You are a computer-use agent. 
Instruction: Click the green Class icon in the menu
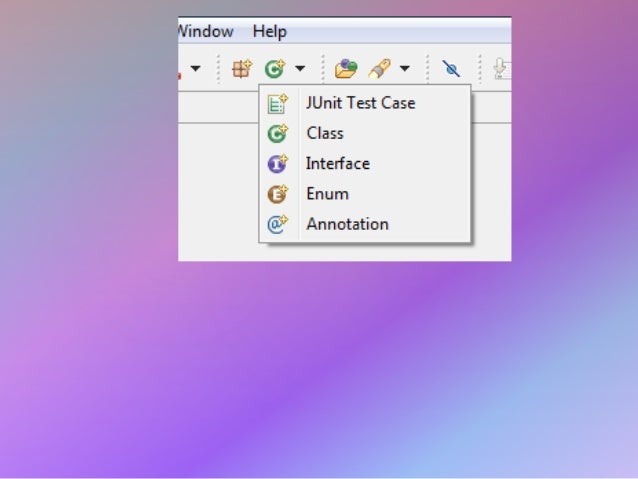pyautogui.click(x=277, y=133)
